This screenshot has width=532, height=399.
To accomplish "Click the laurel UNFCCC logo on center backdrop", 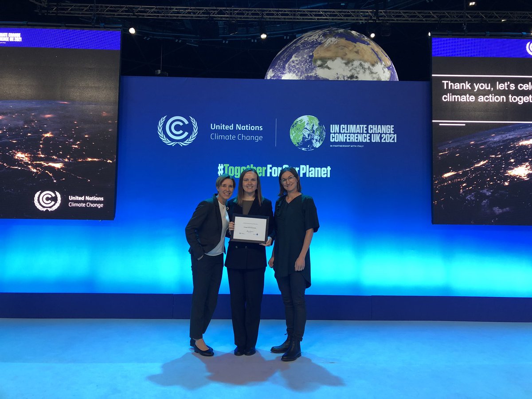I will (178, 131).
